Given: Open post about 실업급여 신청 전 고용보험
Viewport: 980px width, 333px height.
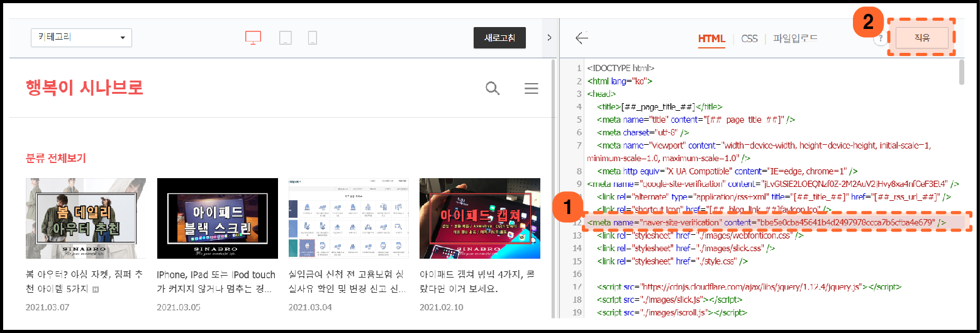Looking at the screenshot, I should point(348,281).
